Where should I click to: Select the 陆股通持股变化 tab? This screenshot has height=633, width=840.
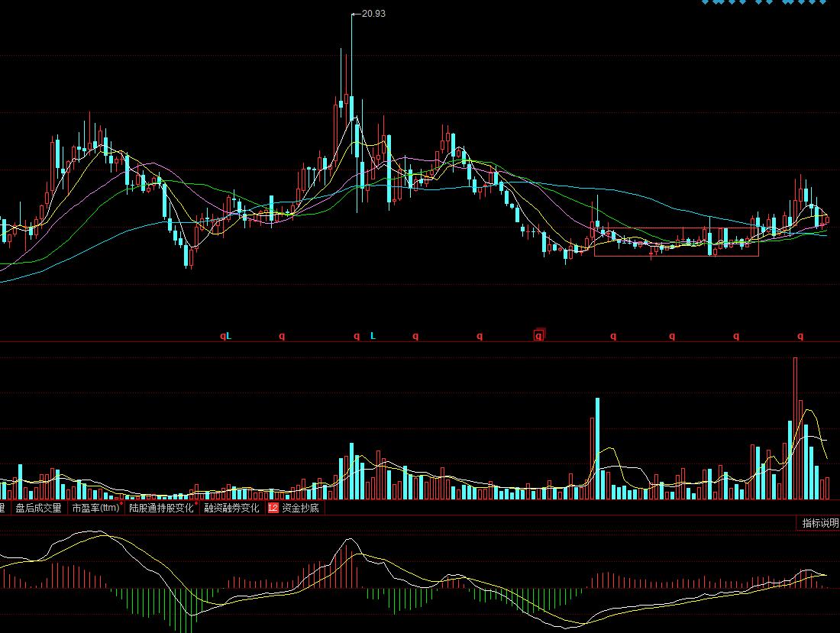(161, 508)
